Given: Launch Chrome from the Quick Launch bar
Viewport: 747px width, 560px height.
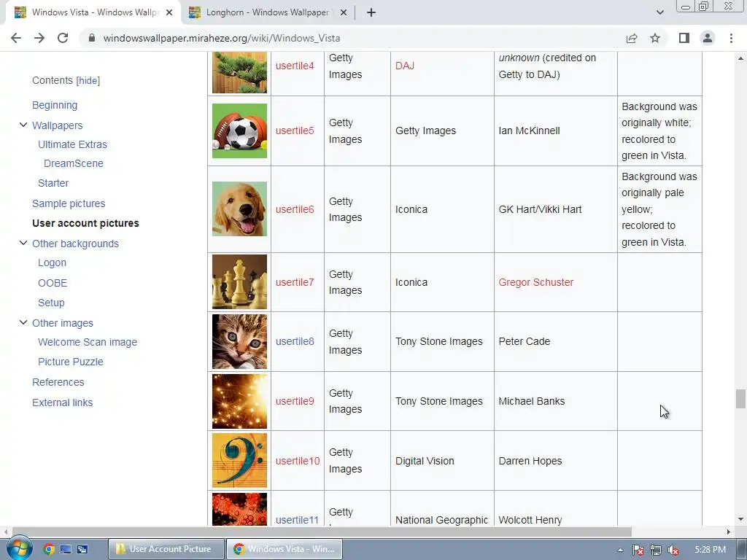Looking at the screenshot, I should pos(49,549).
